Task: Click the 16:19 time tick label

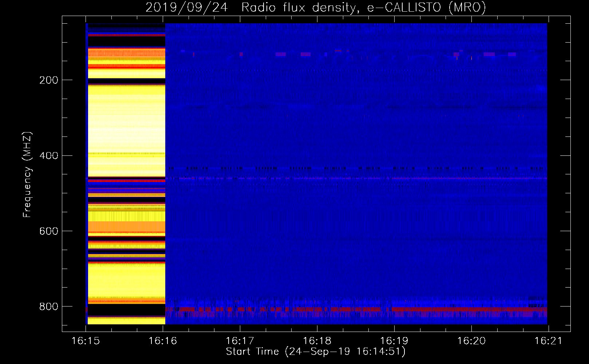Action: tap(394, 341)
